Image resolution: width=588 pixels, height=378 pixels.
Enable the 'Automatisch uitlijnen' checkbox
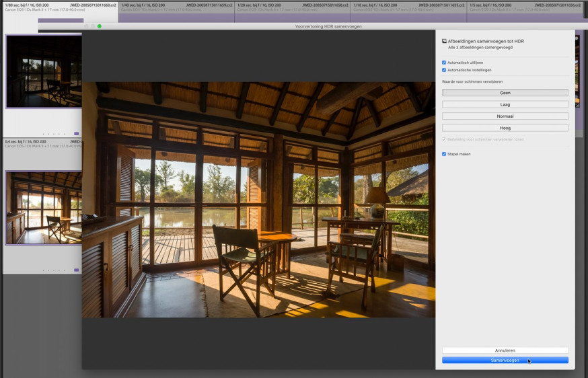coord(444,63)
